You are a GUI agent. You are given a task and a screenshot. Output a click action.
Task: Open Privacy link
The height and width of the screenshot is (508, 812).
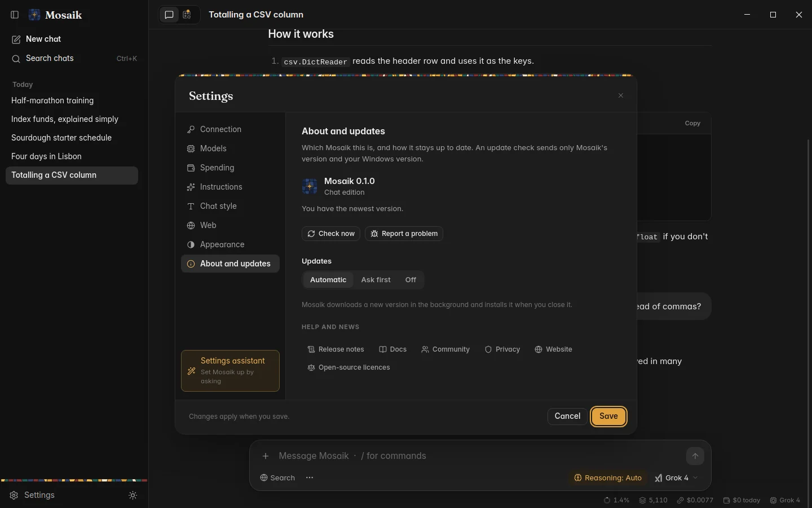coord(502,349)
